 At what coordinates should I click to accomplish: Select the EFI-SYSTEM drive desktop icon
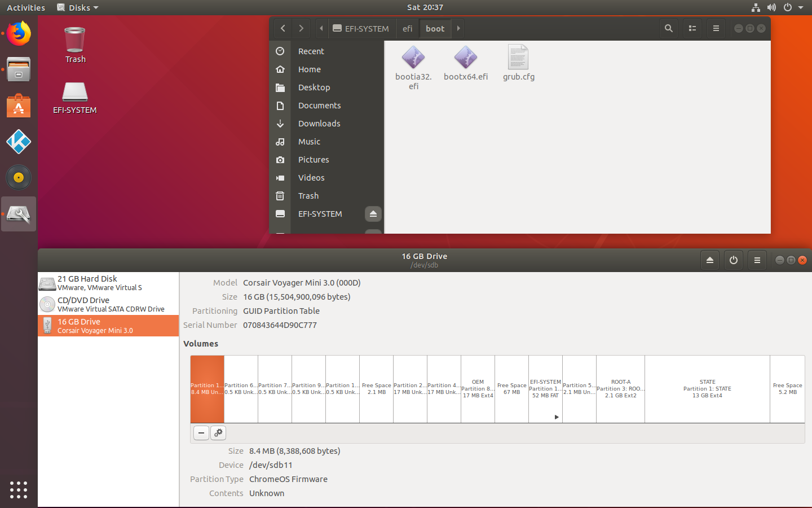click(75, 98)
